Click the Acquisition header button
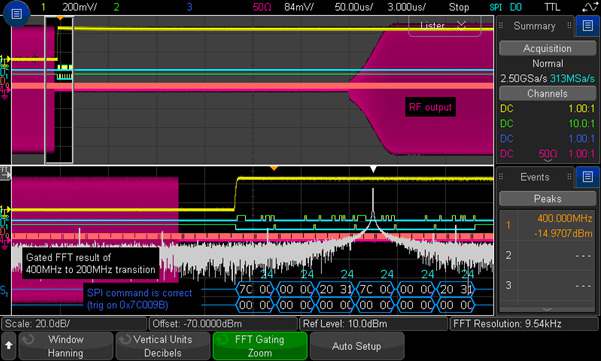The image size is (601, 361). (547, 49)
